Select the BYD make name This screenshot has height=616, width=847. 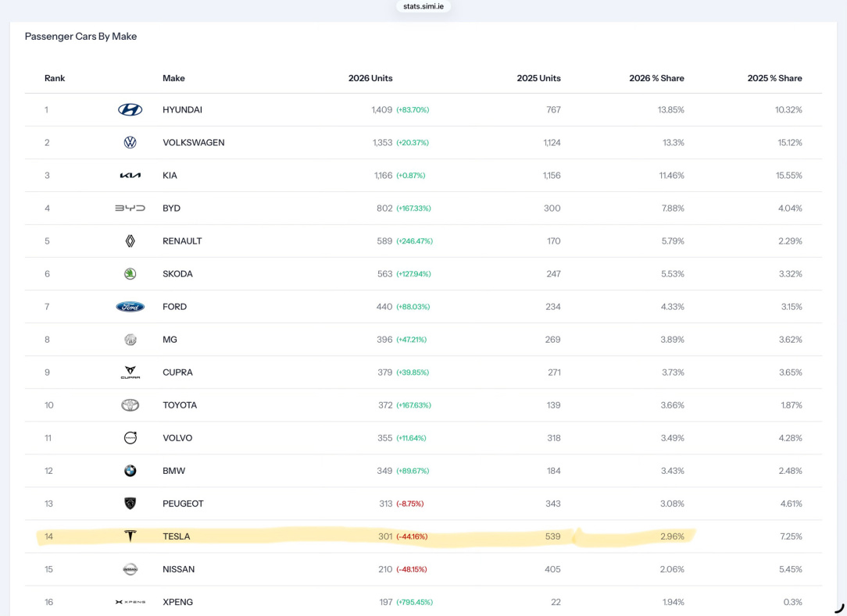pos(171,208)
